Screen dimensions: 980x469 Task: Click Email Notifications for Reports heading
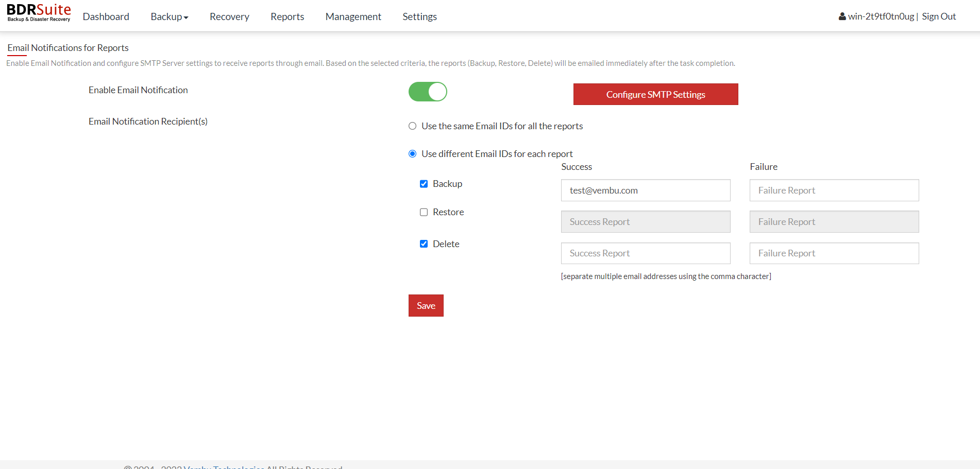[x=68, y=48]
